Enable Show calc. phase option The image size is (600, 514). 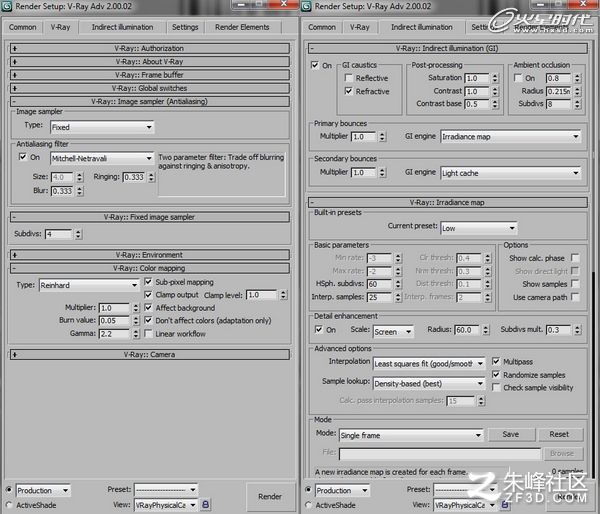[x=575, y=258]
